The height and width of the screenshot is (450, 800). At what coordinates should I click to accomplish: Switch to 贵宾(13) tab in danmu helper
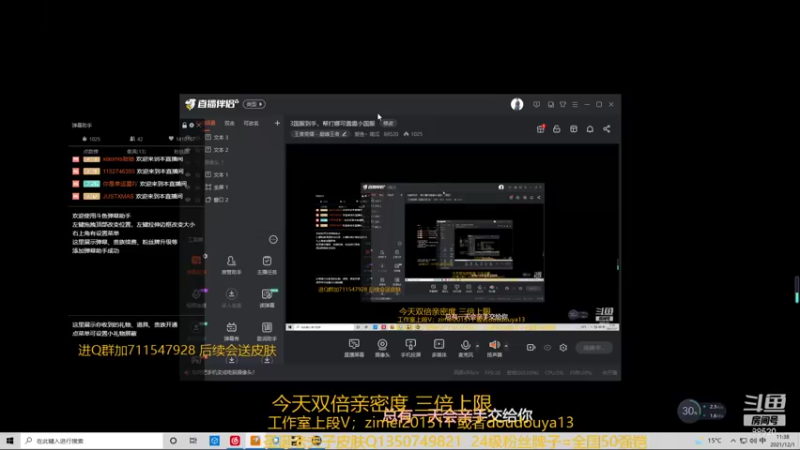(136, 152)
